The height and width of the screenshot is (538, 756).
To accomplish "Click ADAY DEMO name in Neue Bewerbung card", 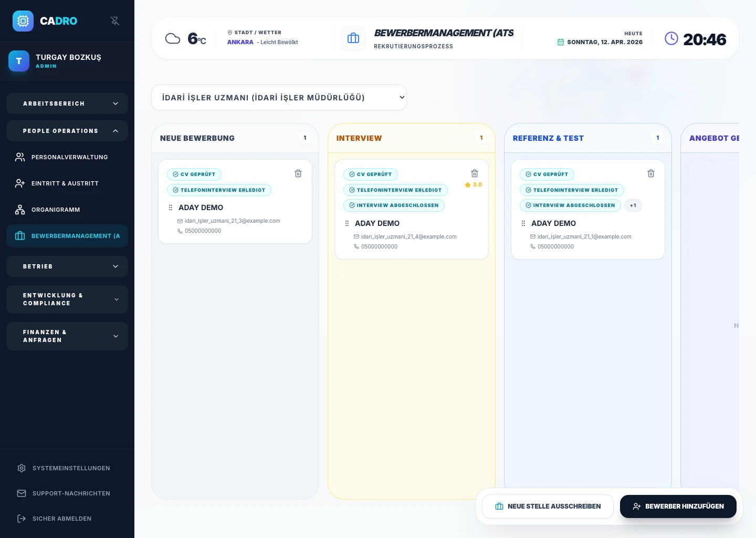I will click(201, 208).
